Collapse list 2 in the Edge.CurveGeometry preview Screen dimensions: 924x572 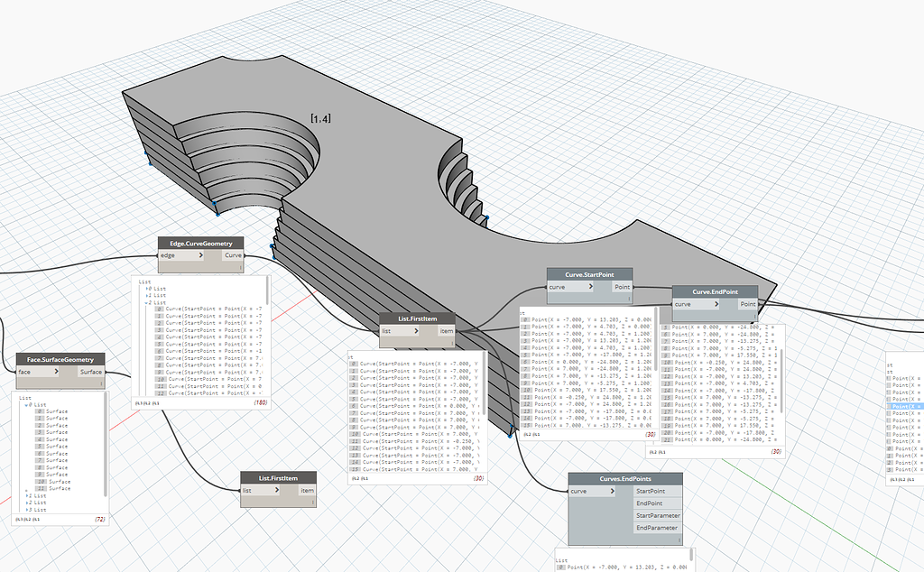[146, 301]
